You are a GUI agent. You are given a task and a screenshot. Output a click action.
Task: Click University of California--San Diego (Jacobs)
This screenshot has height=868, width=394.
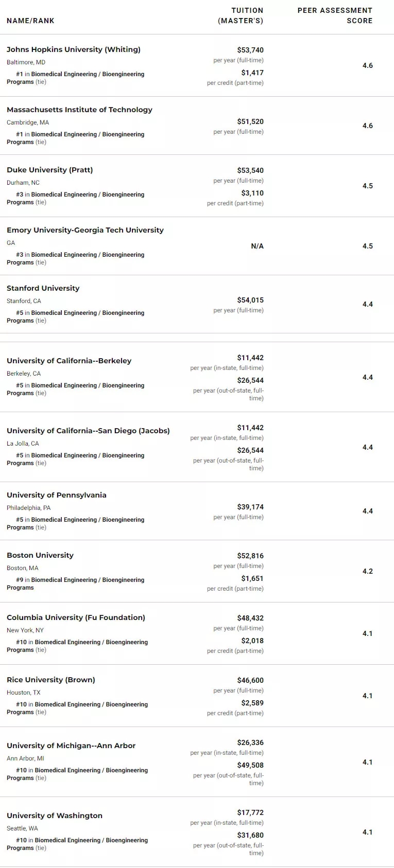[88, 431]
